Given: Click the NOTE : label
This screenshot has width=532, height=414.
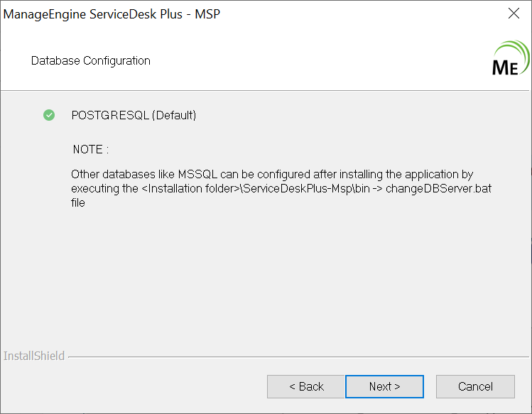Looking at the screenshot, I should (91, 150).
